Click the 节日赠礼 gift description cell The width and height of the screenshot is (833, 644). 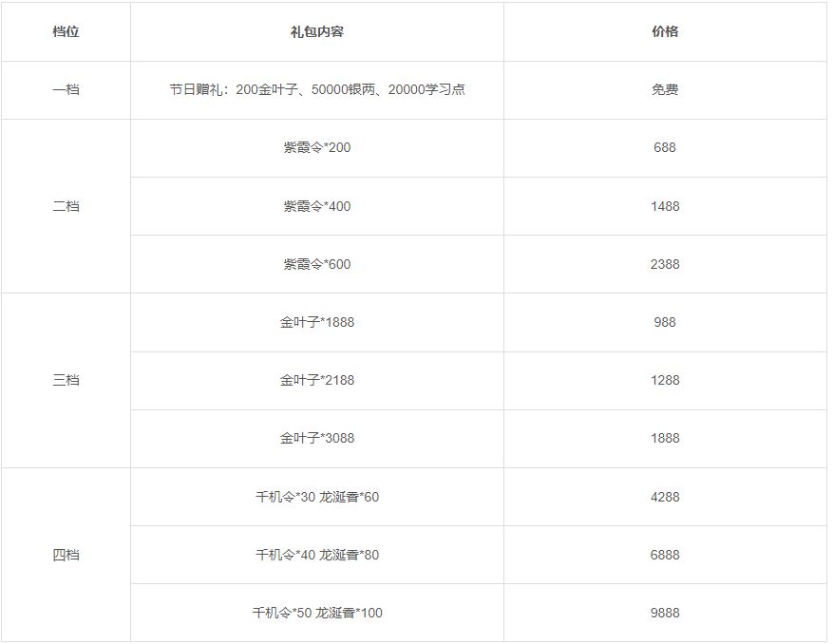coord(317,90)
